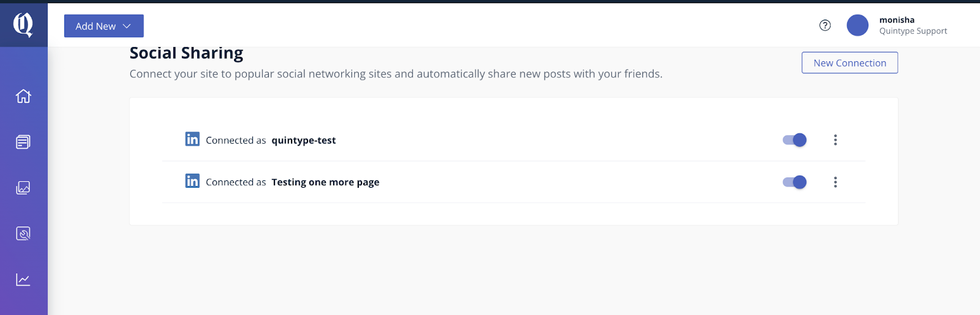Image resolution: width=980 pixels, height=315 pixels.
Task: Click the Quintype logo in the sidebar
Action: click(23, 25)
